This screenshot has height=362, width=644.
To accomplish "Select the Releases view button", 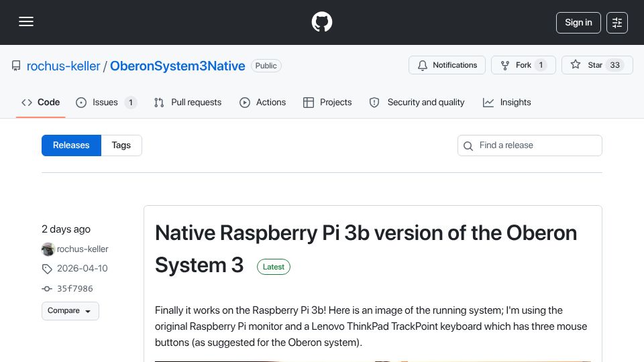I will coord(71,145).
